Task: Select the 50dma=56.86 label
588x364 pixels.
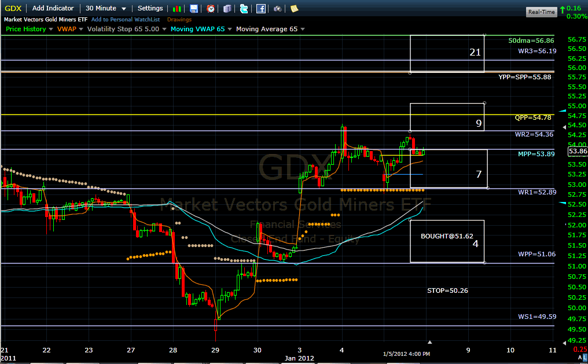Action: point(531,41)
